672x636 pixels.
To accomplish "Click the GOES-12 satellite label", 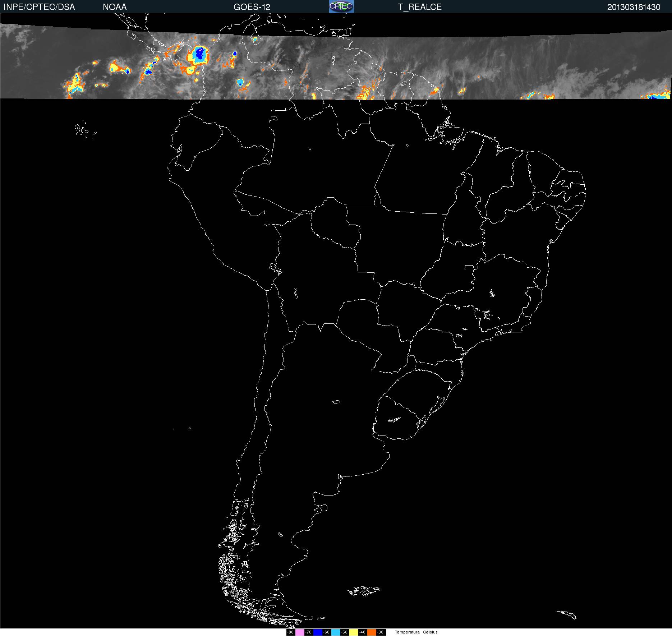I will point(252,7).
